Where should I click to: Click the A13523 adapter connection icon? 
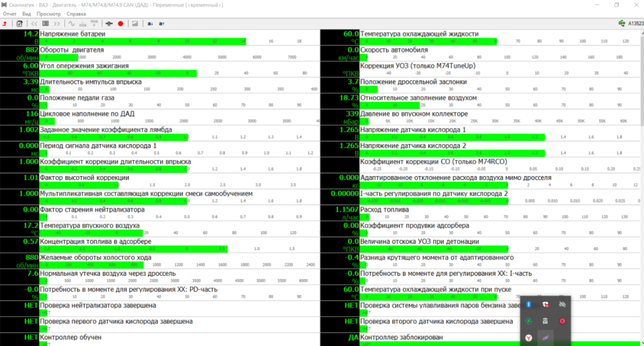coord(631,24)
